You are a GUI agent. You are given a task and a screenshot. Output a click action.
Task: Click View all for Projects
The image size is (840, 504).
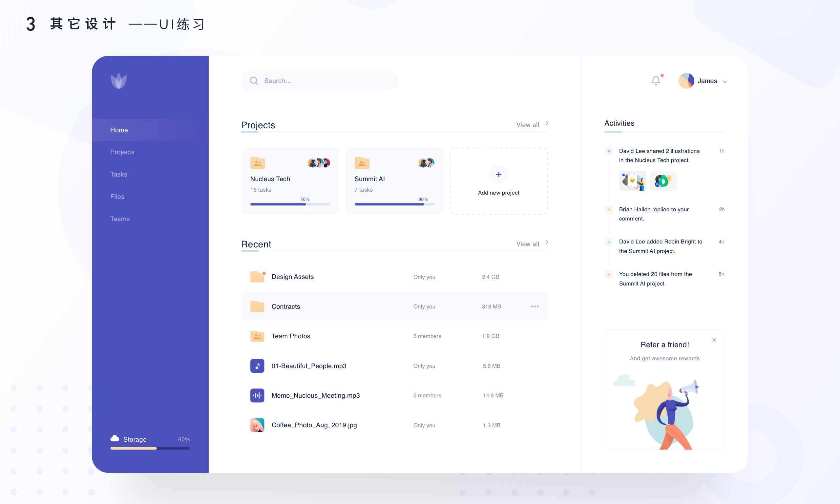tap(527, 125)
